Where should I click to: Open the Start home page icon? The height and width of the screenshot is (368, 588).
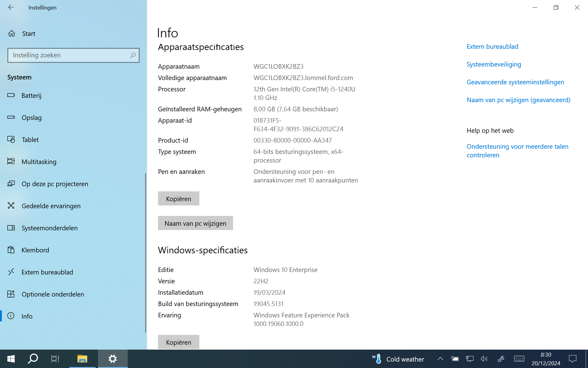click(x=12, y=33)
